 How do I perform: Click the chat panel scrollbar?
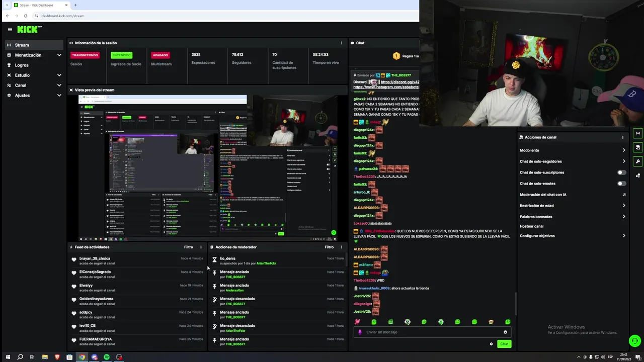(x=516, y=304)
